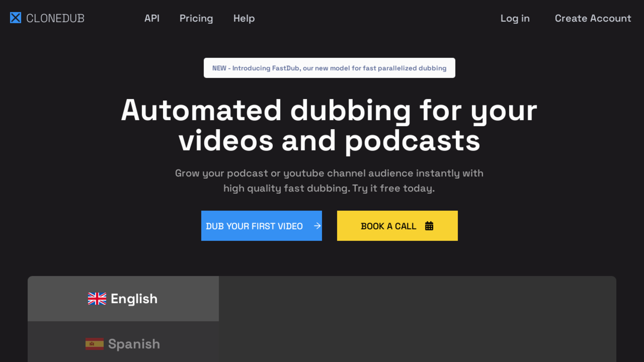Open the API page
Screen dimensions: 644x362
(x=152, y=18)
